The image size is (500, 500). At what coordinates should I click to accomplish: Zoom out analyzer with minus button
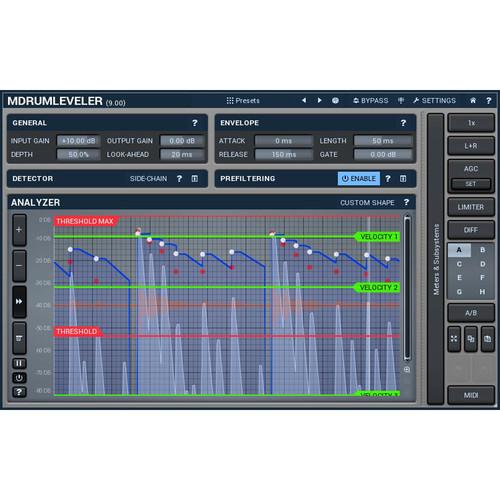pos(19,266)
